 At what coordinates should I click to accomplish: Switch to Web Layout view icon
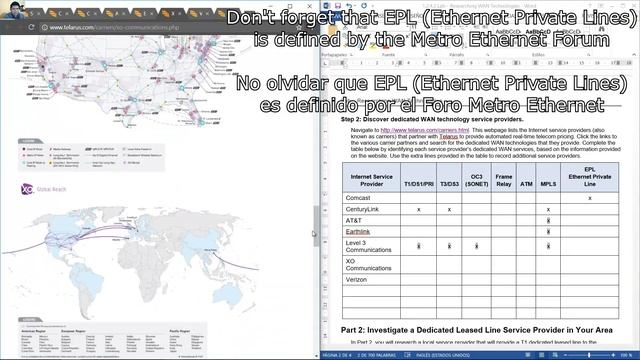click(x=555, y=356)
